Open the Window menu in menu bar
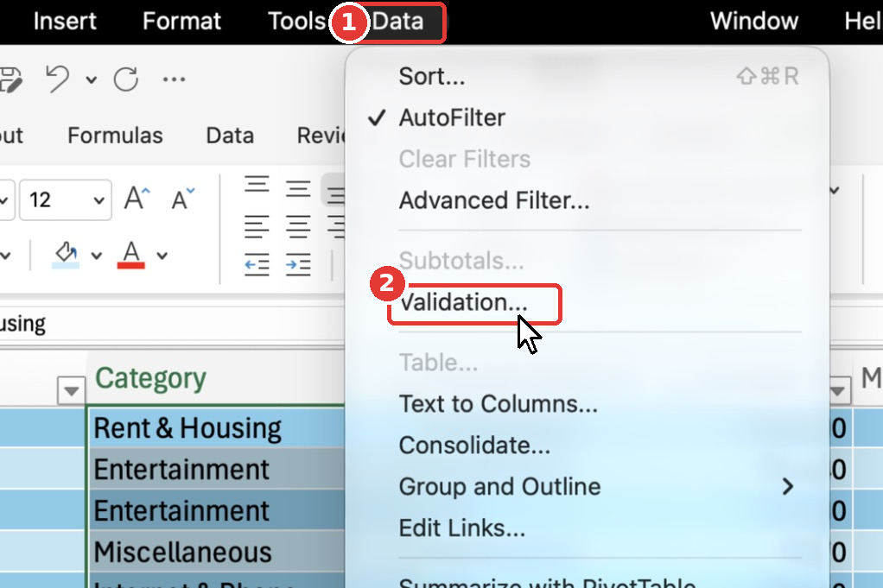This screenshot has width=883, height=588. 754,22
